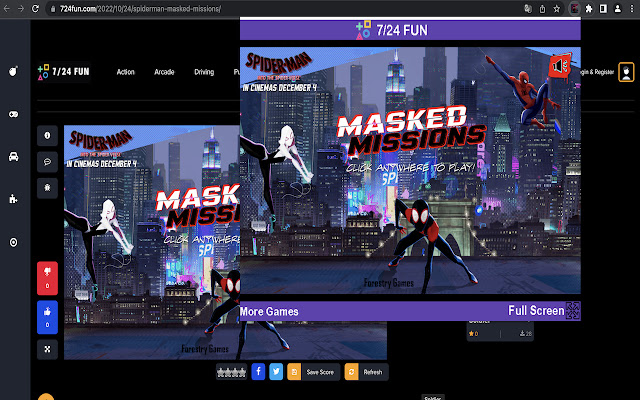Open the translate page icon in address bar
Viewport: 640px width, 400px height.
click(x=528, y=9)
